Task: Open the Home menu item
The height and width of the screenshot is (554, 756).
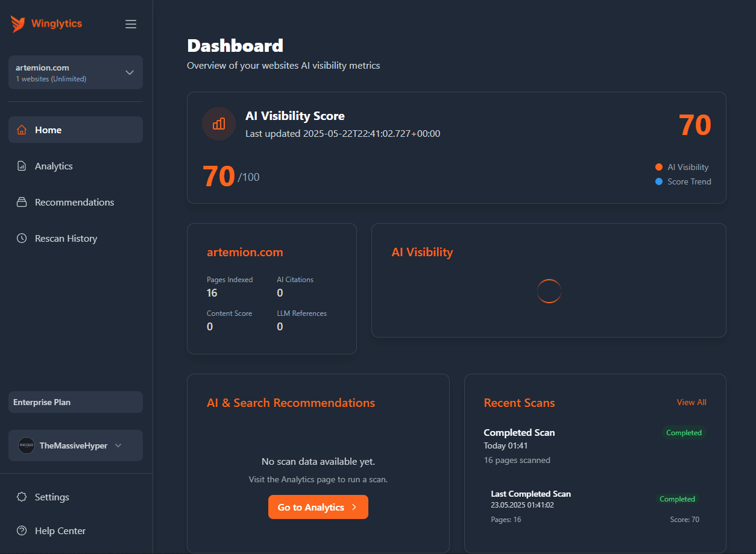Action: 75,130
